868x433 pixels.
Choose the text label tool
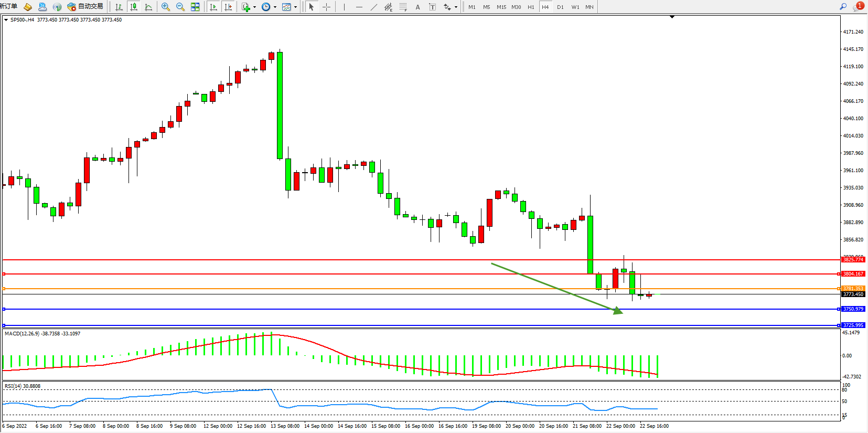417,7
